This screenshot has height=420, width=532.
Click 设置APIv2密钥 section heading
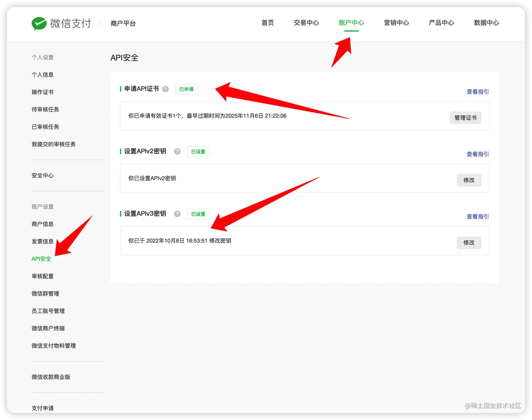pyautogui.click(x=145, y=151)
